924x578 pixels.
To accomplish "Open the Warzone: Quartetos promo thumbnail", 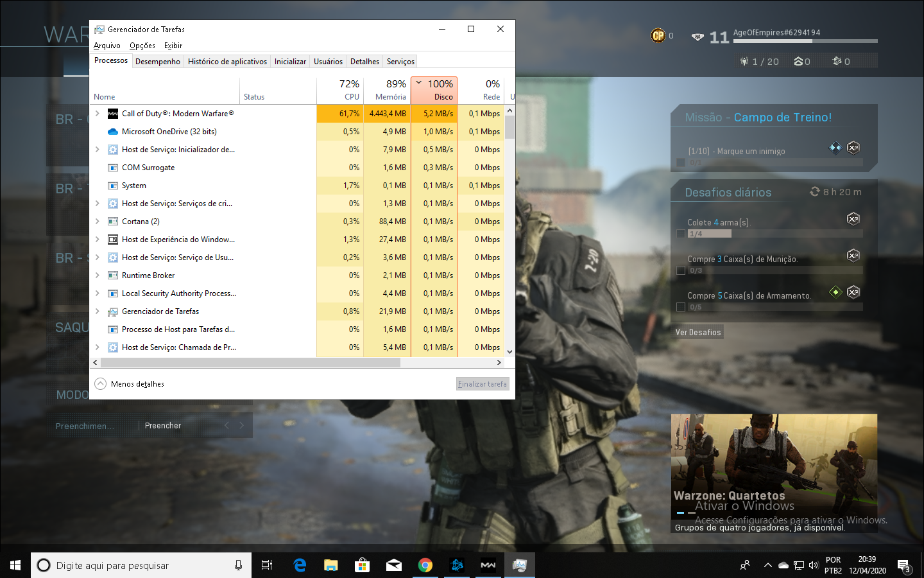I will point(774,474).
